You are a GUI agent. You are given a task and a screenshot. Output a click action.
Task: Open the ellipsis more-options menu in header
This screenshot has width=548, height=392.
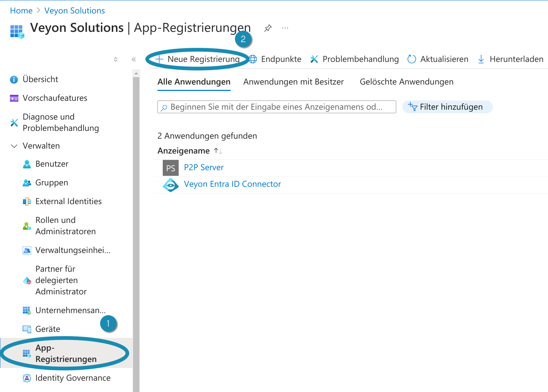pos(285,28)
